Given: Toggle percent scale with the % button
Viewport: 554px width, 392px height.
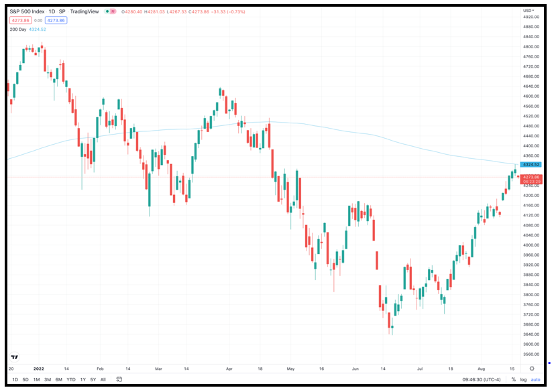Looking at the screenshot, I should 513,379.
